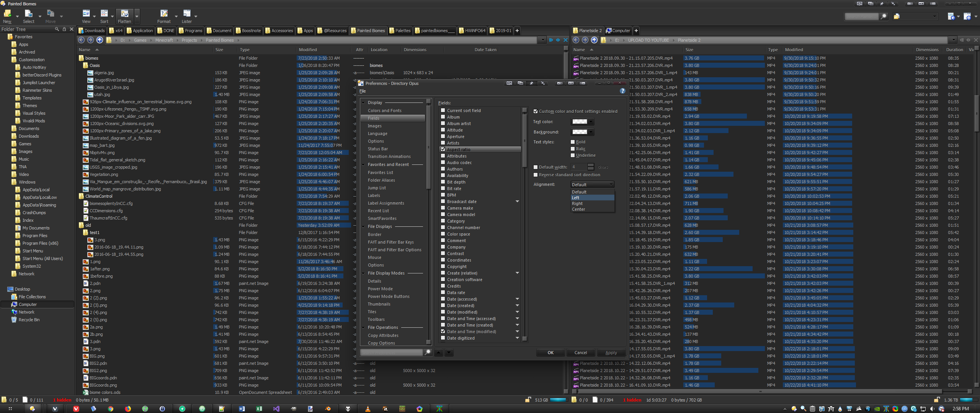Click the Apply button
This screenshot has height=413, width=980.
coord(611,353)
